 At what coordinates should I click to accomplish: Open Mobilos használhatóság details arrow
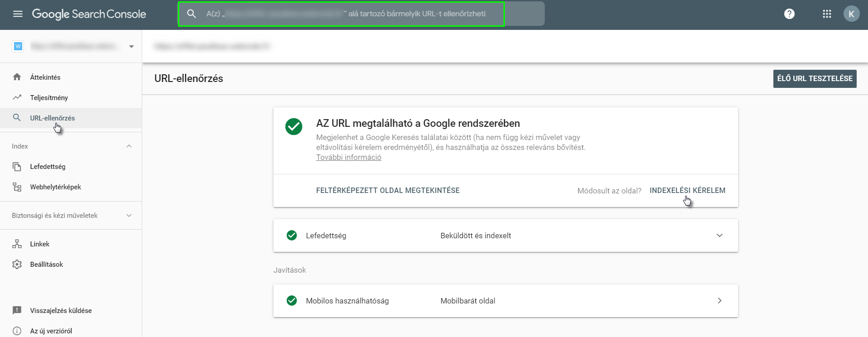click(x=719, y=301)
